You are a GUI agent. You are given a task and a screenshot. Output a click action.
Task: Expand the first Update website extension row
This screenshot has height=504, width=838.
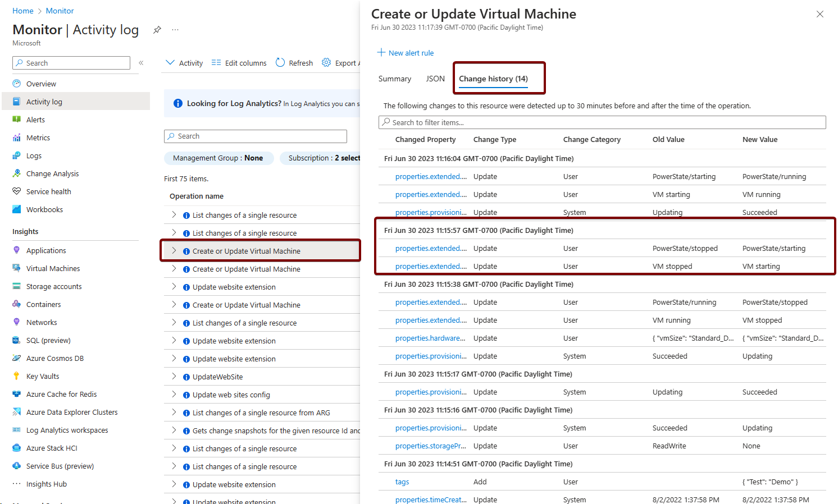pos(174,287)
